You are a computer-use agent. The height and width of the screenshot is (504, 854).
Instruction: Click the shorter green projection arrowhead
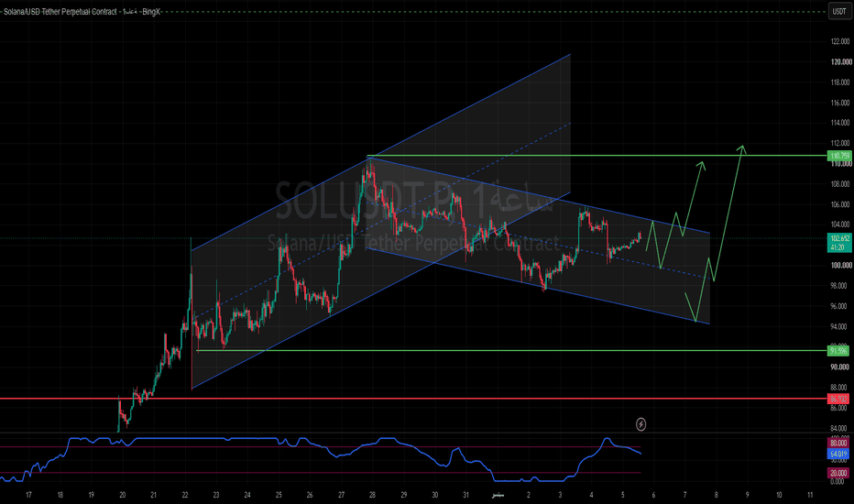point(702,165)
